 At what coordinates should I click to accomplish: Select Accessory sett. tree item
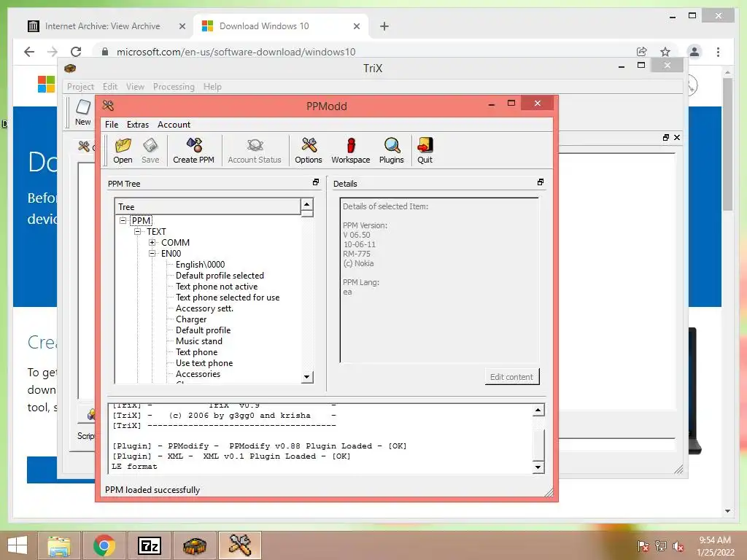coord(204,308)
